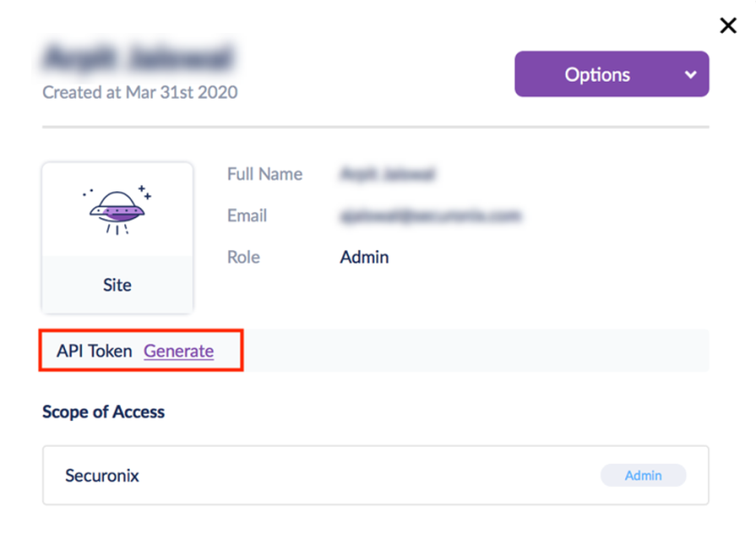Click the API Token label

coord(94,351)
